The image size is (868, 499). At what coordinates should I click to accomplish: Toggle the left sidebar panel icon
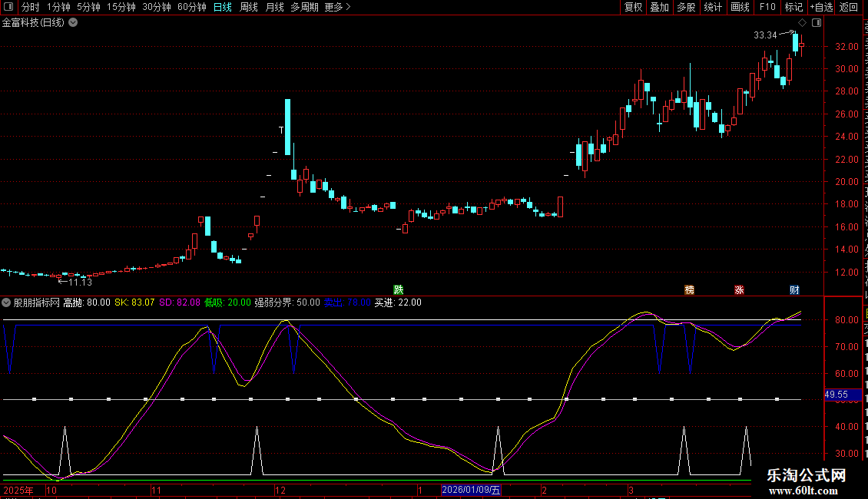click(x=8, y=7)
